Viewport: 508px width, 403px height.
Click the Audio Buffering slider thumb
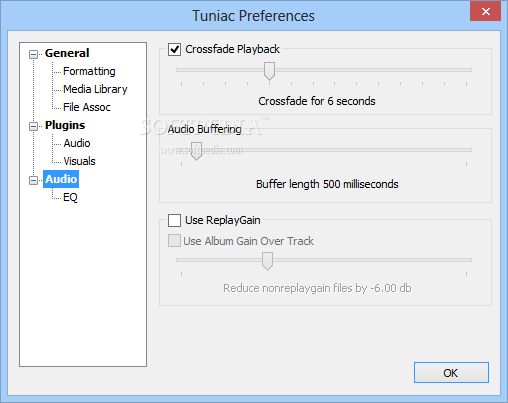coord(196,151)
